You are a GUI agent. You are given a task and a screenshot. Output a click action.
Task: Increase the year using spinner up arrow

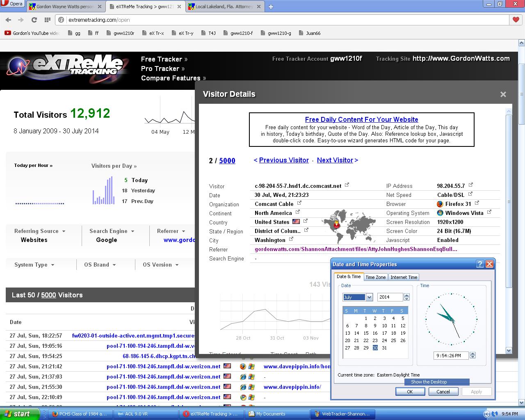(406, 295)
